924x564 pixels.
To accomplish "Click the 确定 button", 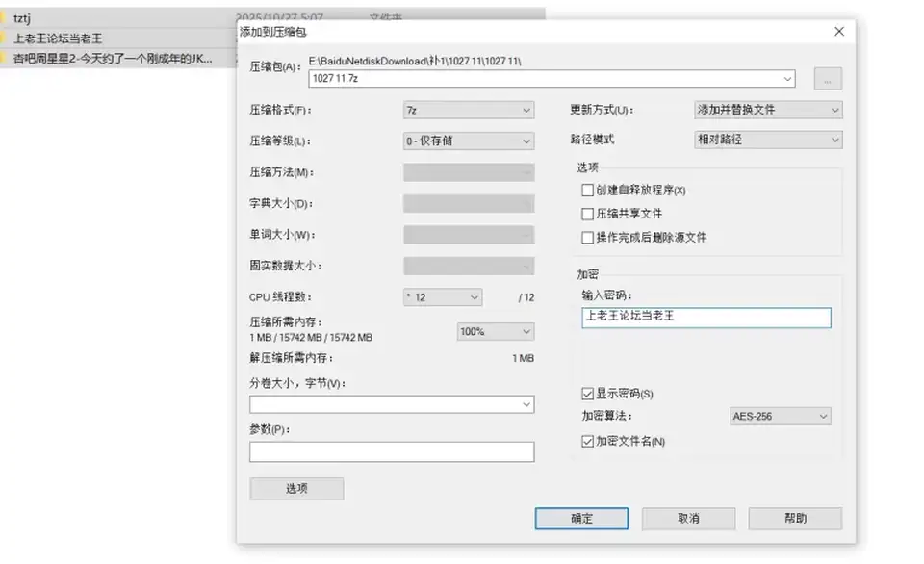I will (x=581, y=519).
